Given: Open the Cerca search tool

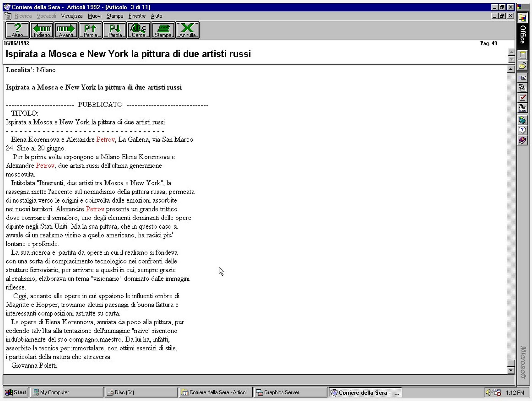Looking at the screenshot, I should (139, 30).
